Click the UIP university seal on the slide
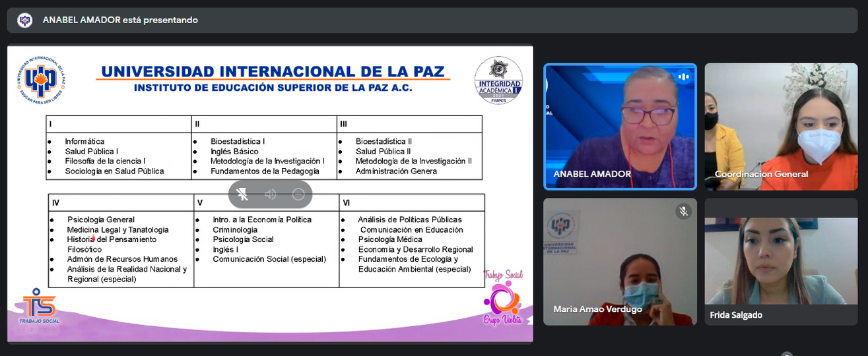Screen dimensions: 868x356 (x=41, y=81)
